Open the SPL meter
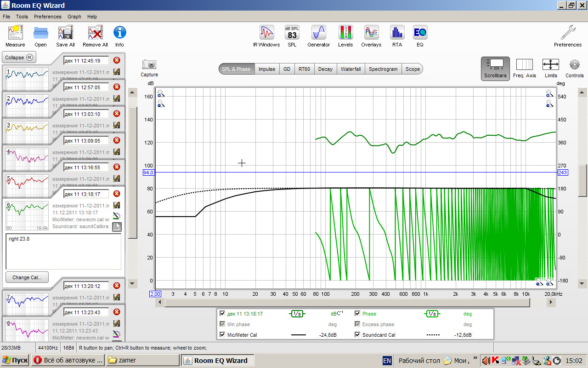588x368 pixels. tap(292, 33)
